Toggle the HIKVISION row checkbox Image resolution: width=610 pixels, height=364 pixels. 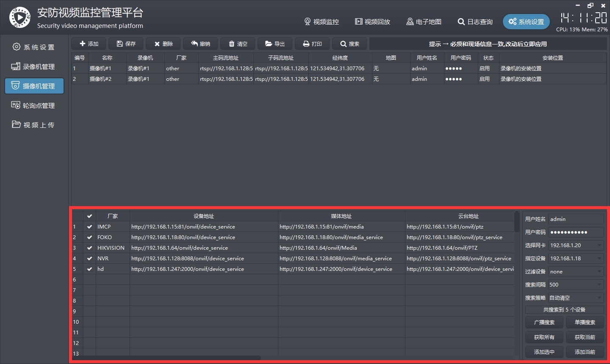(x=89, y=248)
